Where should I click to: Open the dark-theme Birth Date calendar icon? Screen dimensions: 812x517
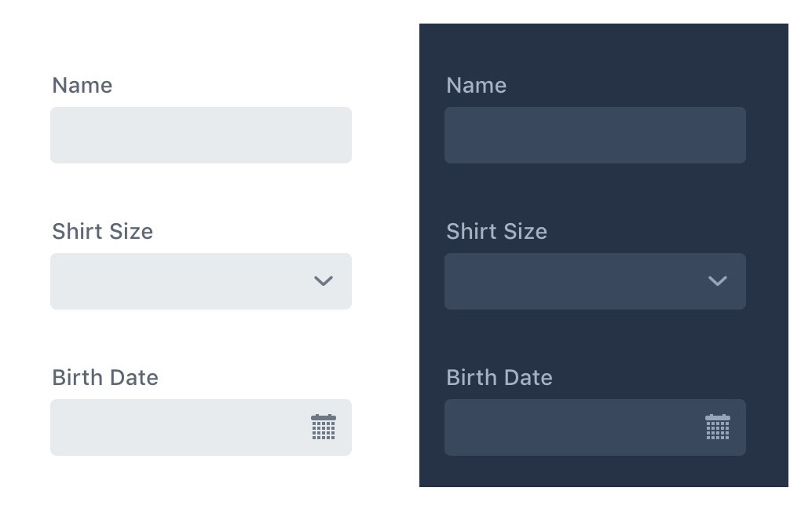(718, 427)
